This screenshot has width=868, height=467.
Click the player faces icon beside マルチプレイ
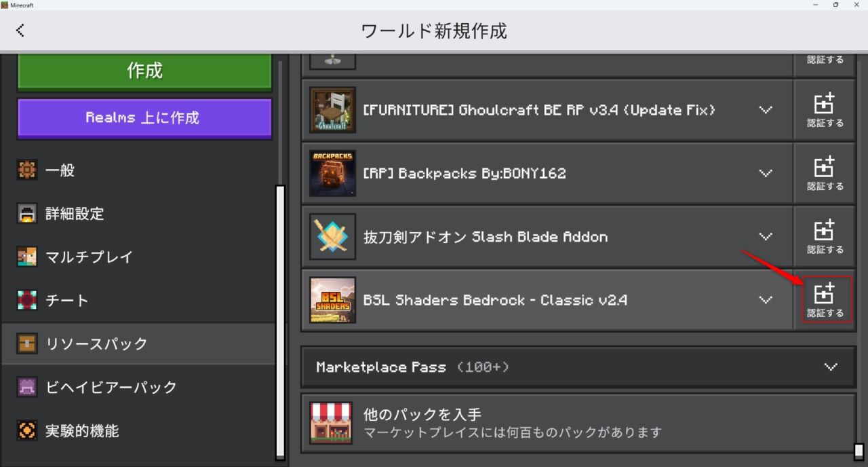[27, 257]
